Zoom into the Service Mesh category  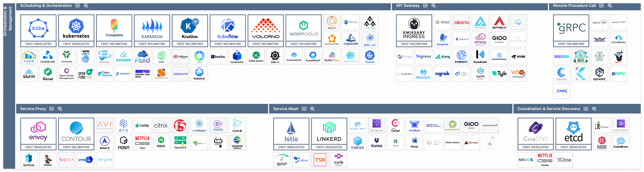point(313,109)
